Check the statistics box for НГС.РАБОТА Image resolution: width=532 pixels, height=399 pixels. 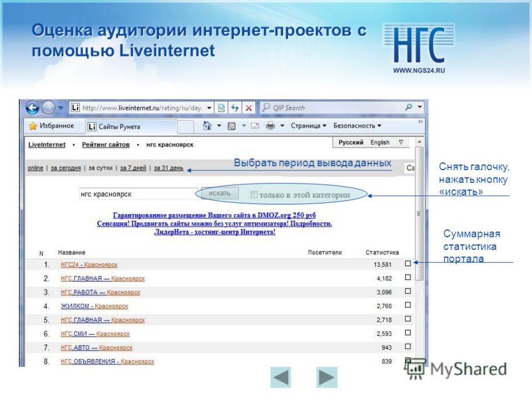(x=408, y=291)
